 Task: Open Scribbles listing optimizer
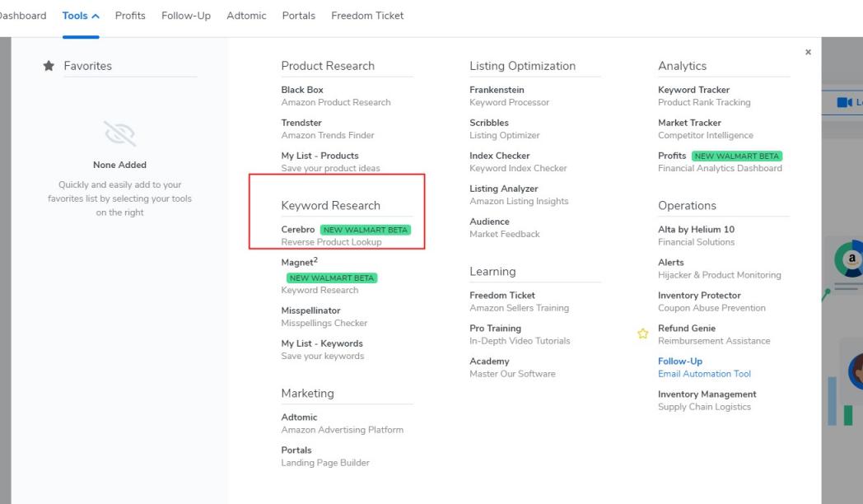click(x=489, y=123)
